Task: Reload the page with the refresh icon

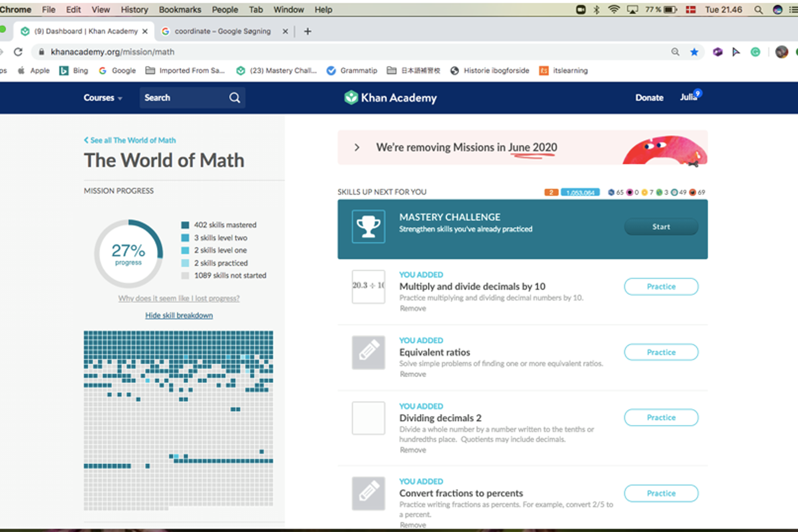Action: 18,52
